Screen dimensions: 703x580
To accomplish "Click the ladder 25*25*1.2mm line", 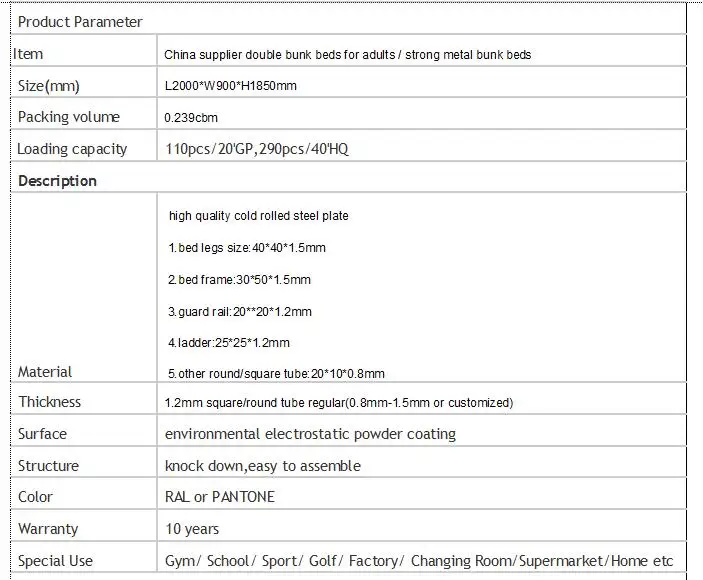I will [229, 343].
